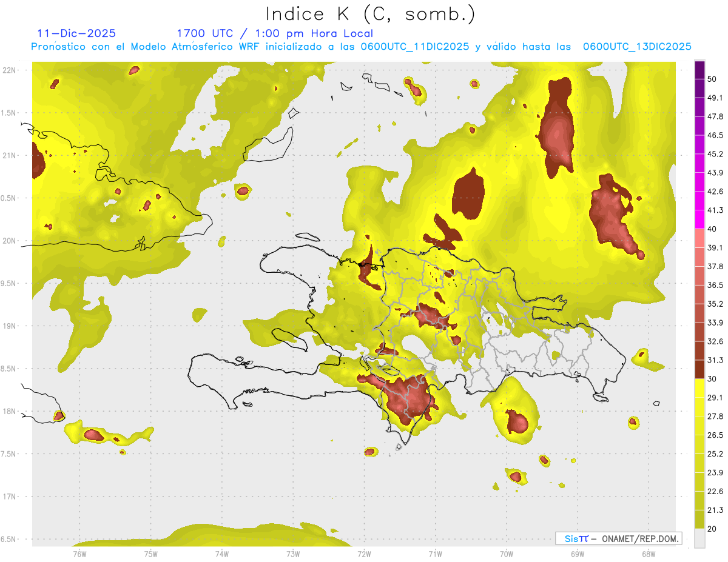This screenshot has height=562, width=728.
Task: Click the "30" color scale value
Action: [x=712, y=379]
